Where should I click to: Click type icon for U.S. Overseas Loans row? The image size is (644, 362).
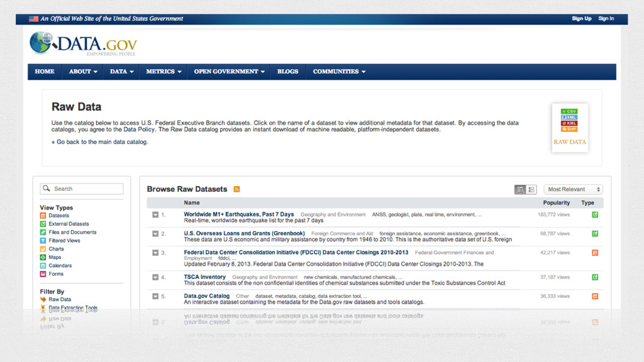[595, 234]
